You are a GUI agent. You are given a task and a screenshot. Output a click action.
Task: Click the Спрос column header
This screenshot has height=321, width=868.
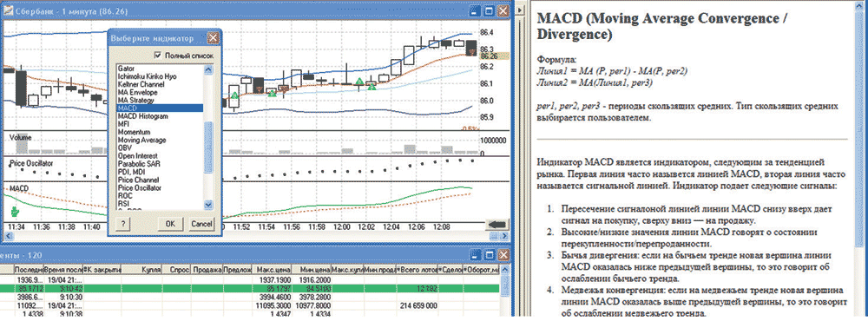(x=175, y=271)
